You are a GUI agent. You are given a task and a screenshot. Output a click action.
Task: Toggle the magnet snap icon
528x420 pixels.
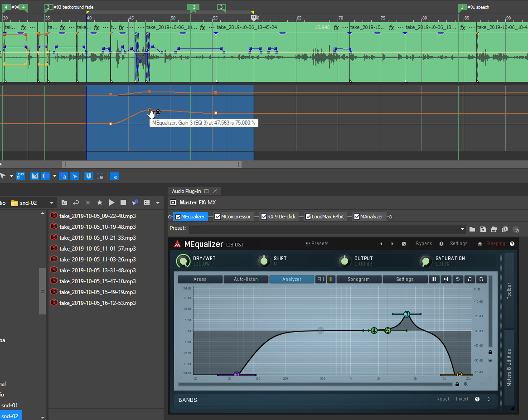(x=88, y=176)
